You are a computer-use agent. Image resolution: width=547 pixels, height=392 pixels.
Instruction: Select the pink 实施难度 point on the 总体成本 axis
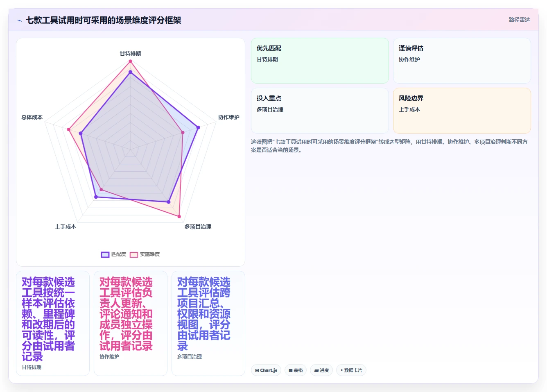69,129
